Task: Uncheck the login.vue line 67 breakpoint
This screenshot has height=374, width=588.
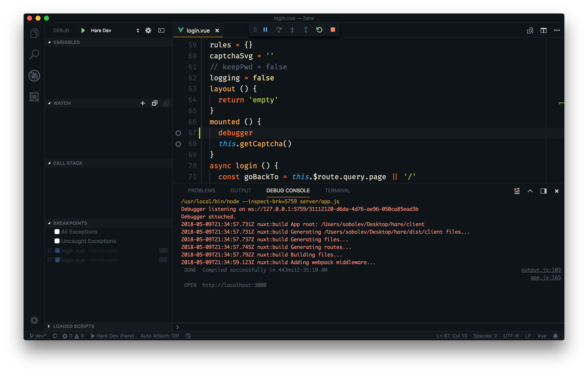Action: (x=57, y=250)
